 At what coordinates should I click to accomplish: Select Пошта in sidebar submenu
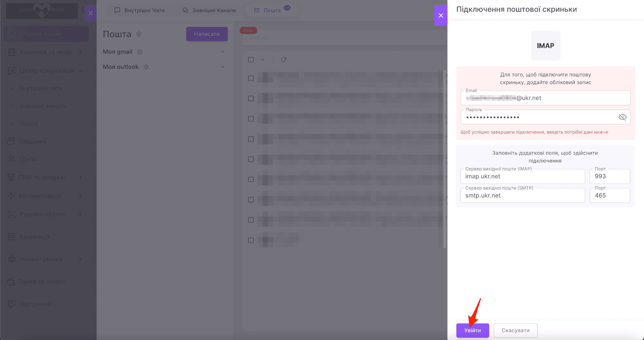(x=28, y=124)
